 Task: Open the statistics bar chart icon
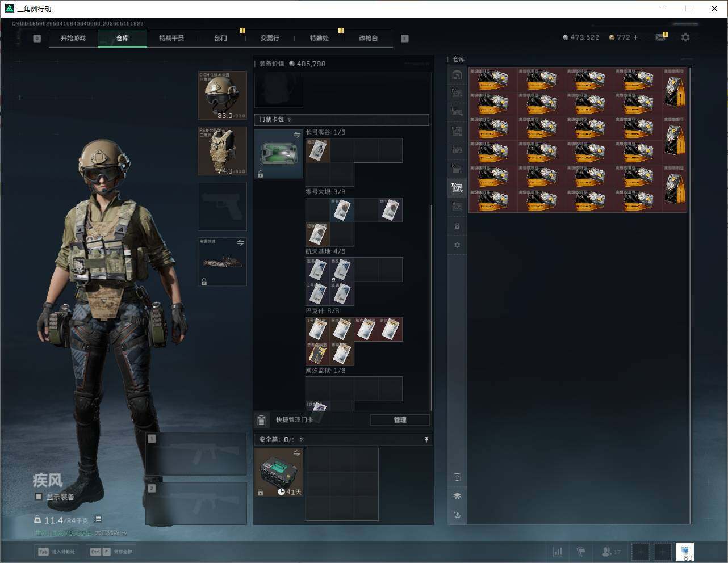pos(558,552)
